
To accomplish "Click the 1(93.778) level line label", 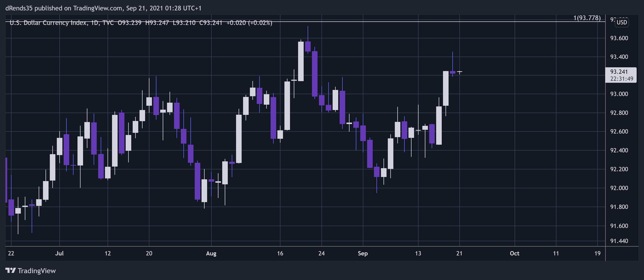I will pos(587,18).
